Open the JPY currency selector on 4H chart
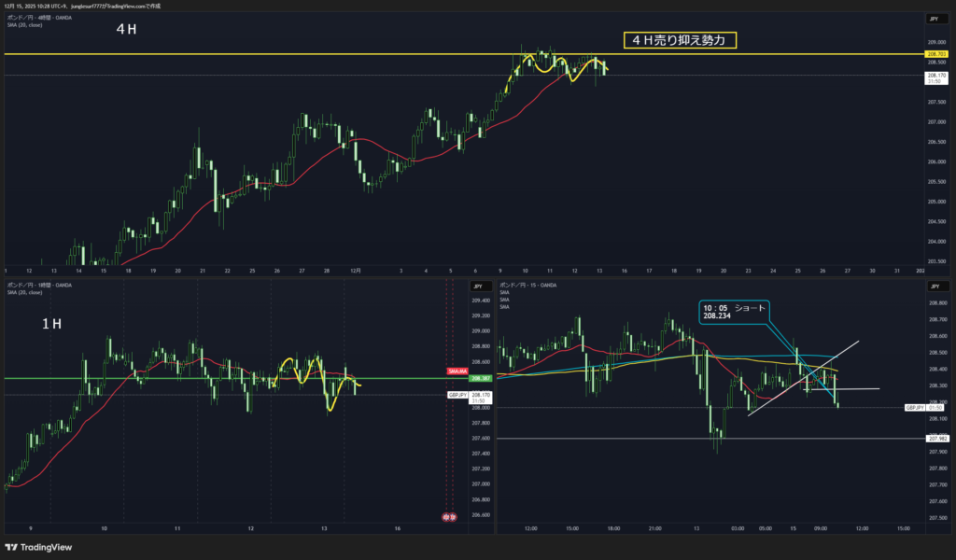Image resolution: width=956 pixels, height=560 pixels. [x=934, y=19]
